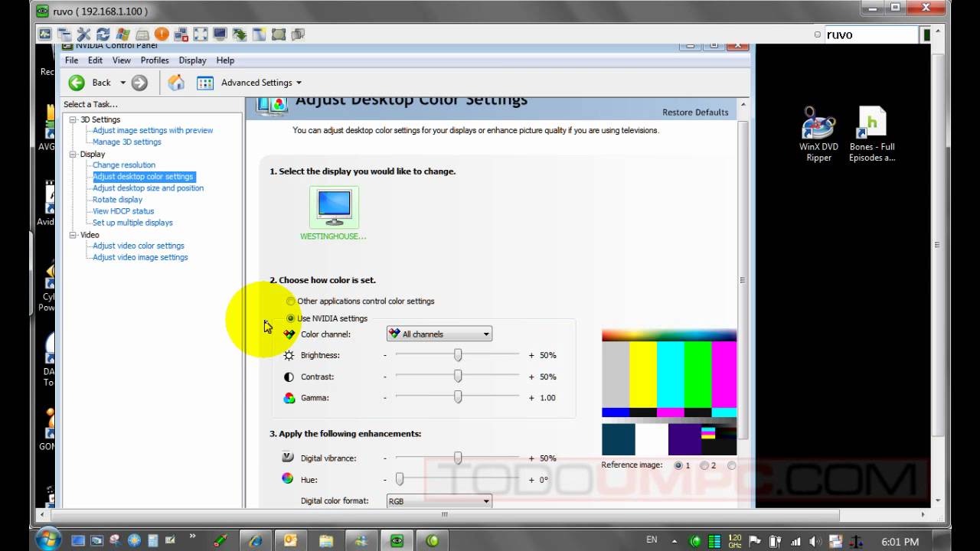Open the Color channel dropdown
This screenshot has width=980, height=551.
[x=439, y=334]
